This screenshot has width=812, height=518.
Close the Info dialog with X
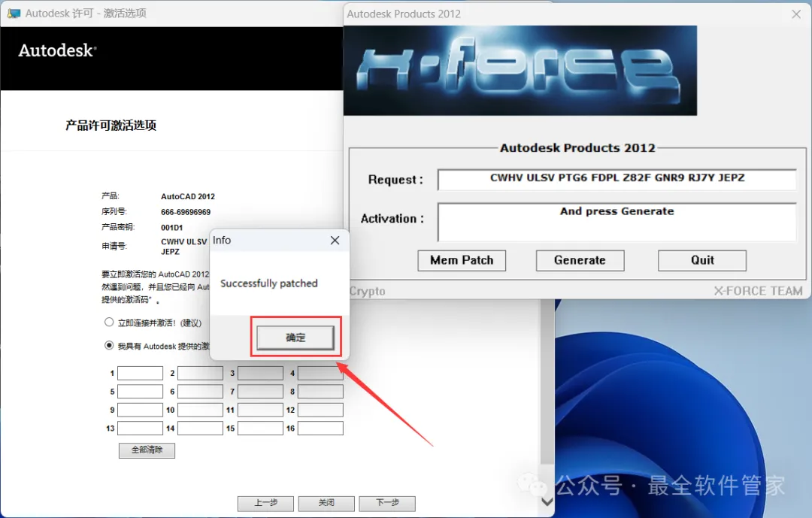[335, 241]
